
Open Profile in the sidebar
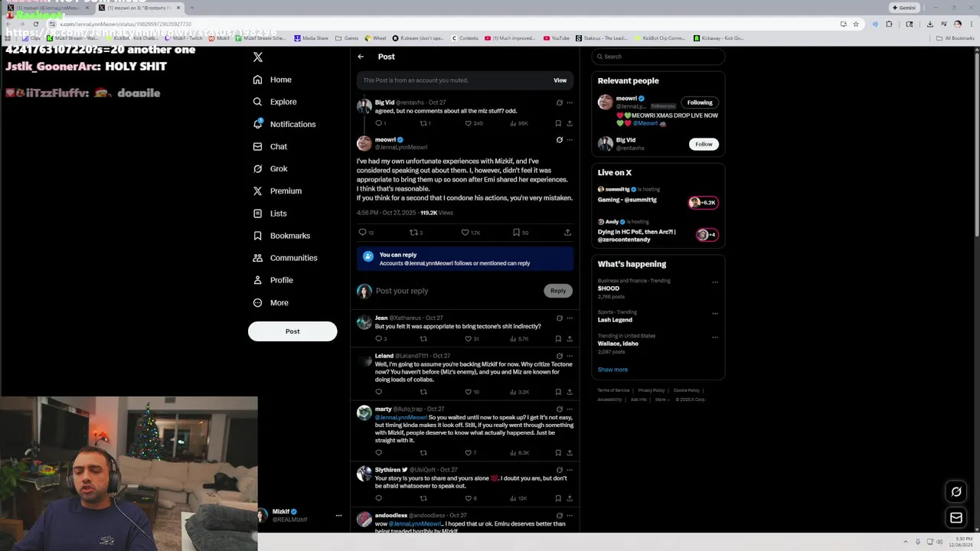[273, 280]
